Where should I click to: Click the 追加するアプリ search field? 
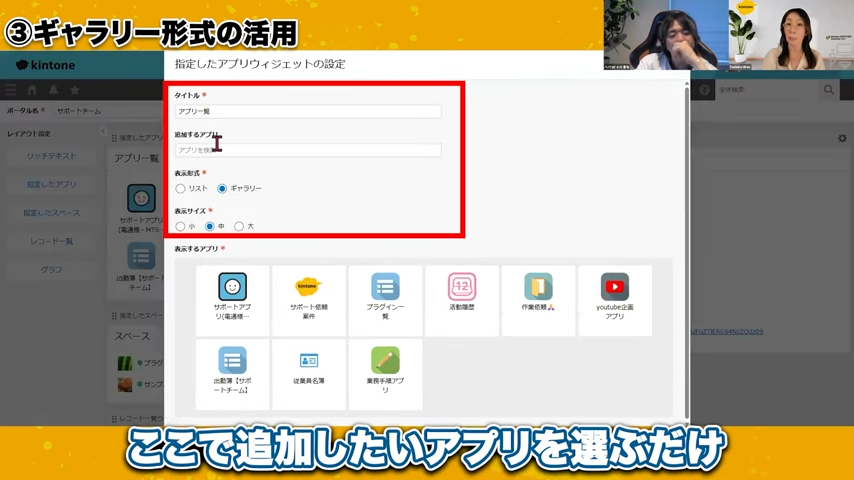(308, 150)
